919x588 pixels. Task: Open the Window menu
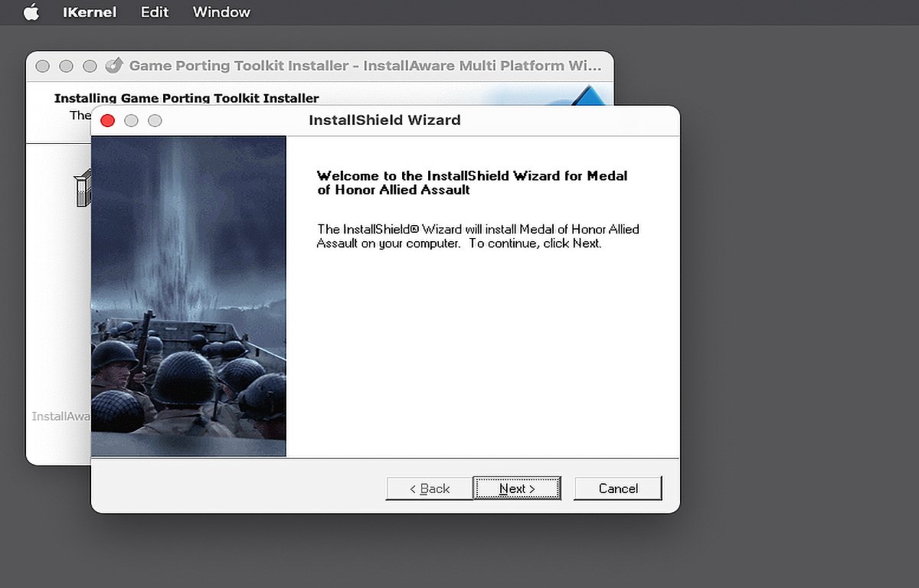(x=221, y=12)
